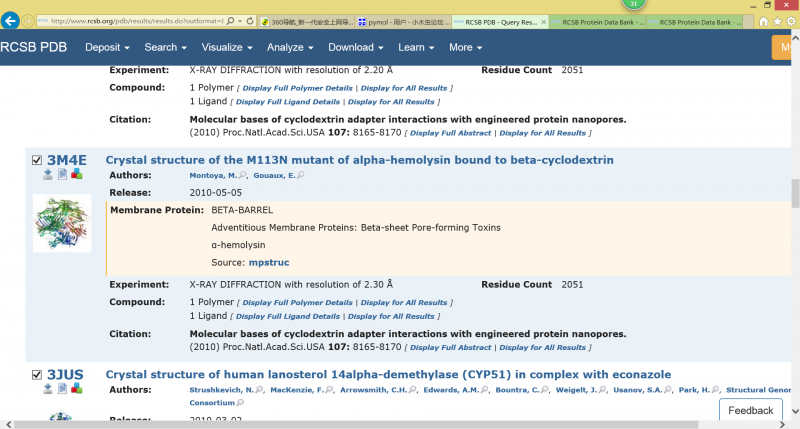Expand the Download menu
The width and height of the screenshot is (800, 429).
356,47
